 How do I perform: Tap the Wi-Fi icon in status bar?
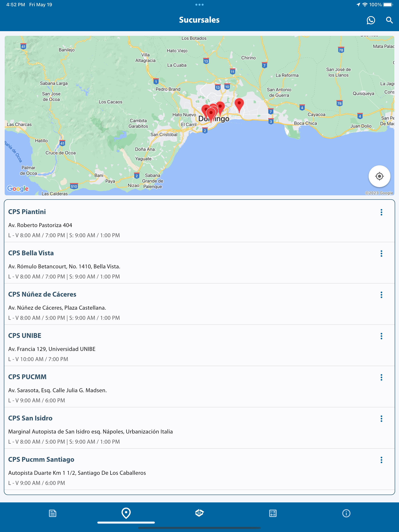tap(365, 4)
